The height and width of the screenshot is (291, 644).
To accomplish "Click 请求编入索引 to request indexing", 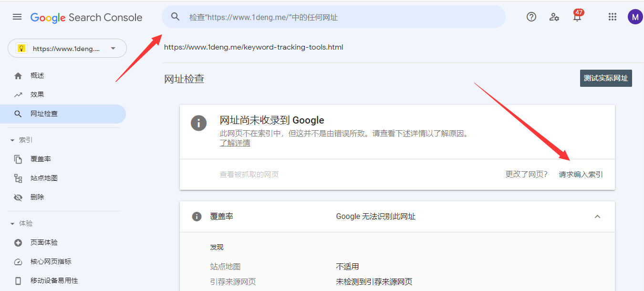I will coord(581,174).
